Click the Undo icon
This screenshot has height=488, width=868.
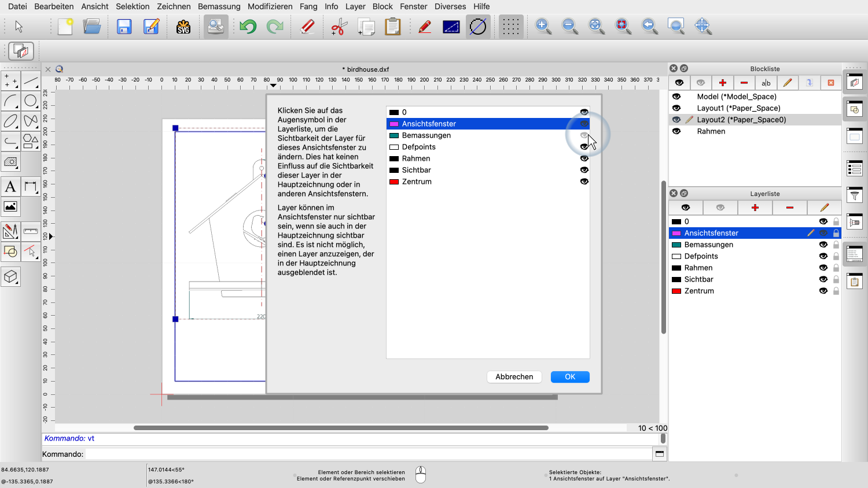click(x=247, y=26)
